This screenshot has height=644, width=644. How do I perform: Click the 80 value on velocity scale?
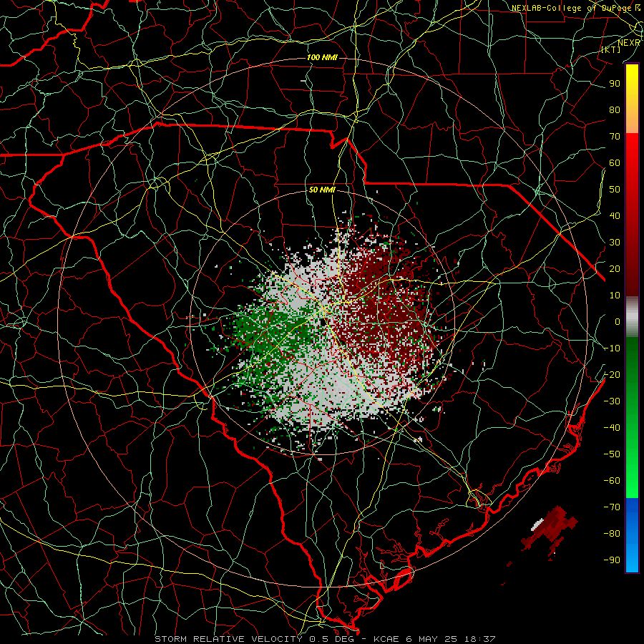(x=615, y=109)
